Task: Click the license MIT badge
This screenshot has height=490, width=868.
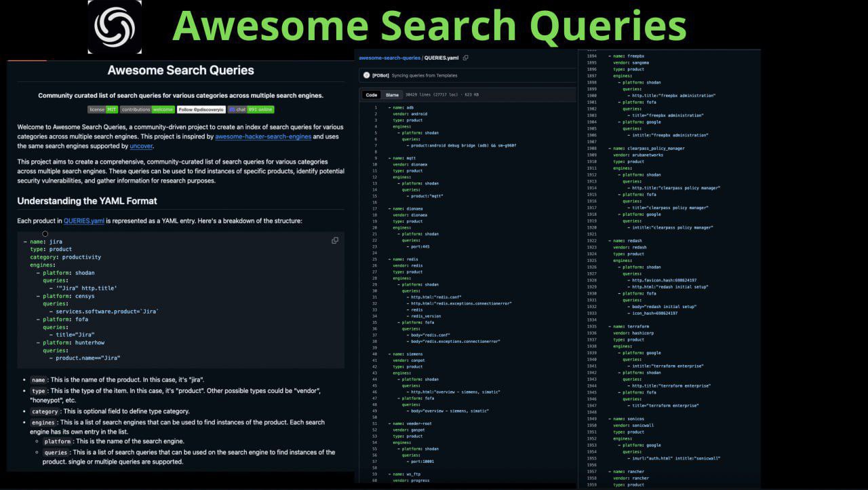Action: pos(102,109)
